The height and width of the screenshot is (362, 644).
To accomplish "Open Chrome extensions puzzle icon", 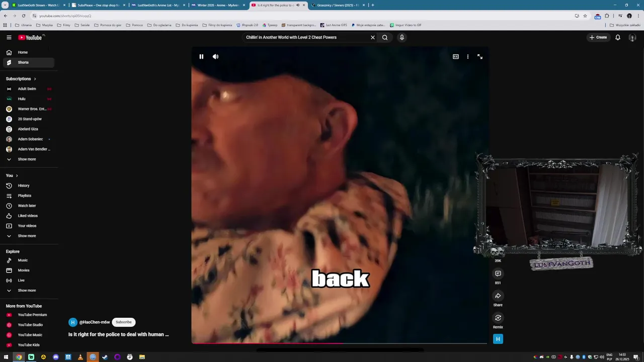I will (x=607, y=16).
